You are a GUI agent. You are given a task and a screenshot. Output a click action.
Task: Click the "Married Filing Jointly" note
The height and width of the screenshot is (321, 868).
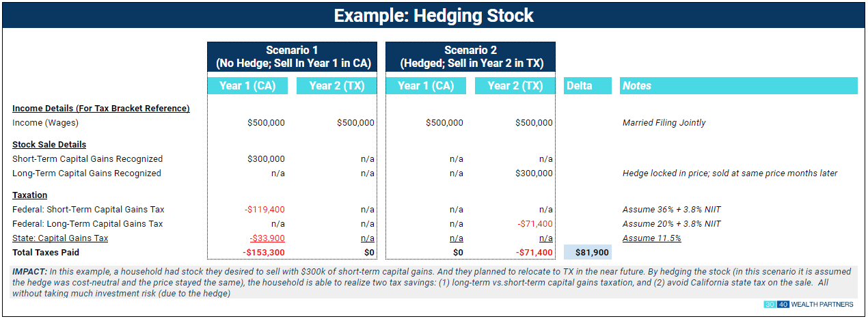(x=664, y=123)
